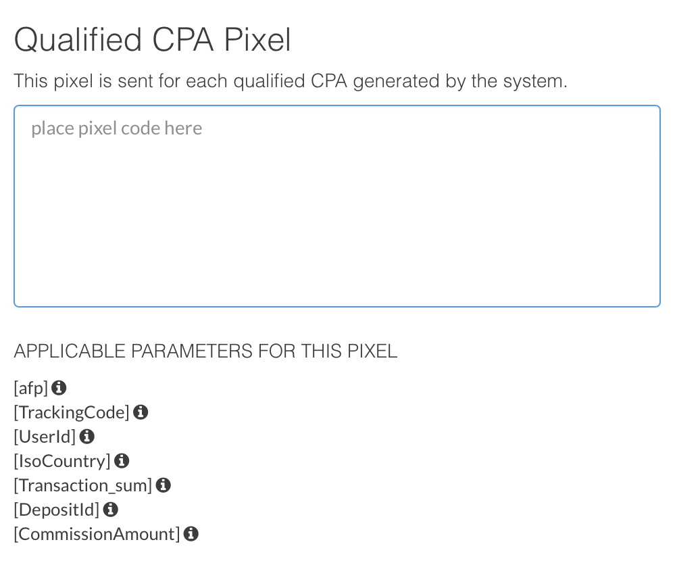Click the info icon beside [IsoCountry]
Screen dimensions: 700x588
pos(122,461)
